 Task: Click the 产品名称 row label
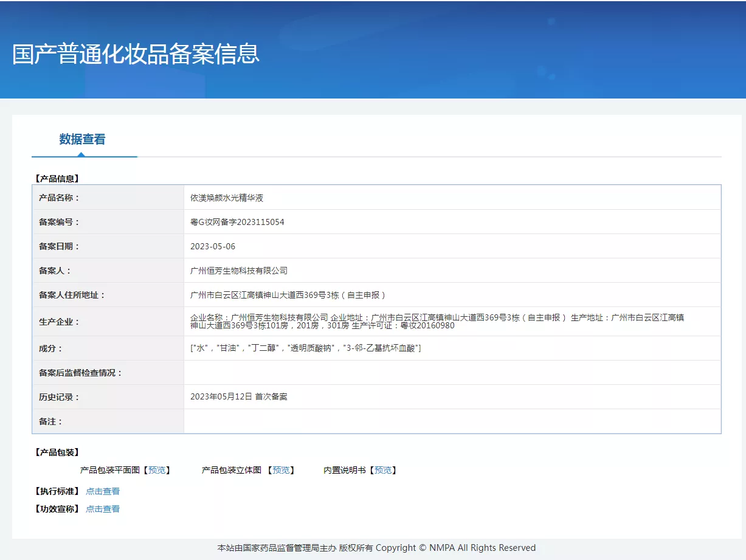pos(60,198)
